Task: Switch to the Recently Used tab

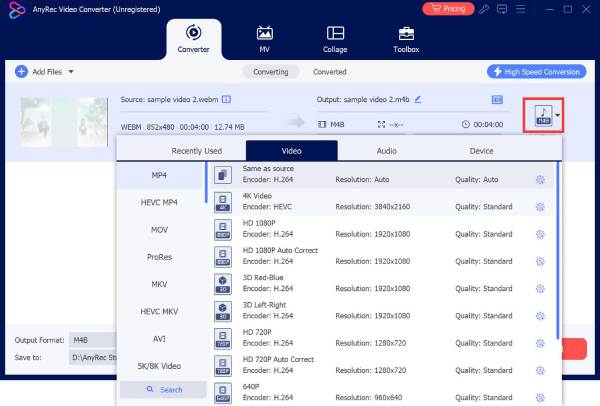Action: tap(197, 151)
